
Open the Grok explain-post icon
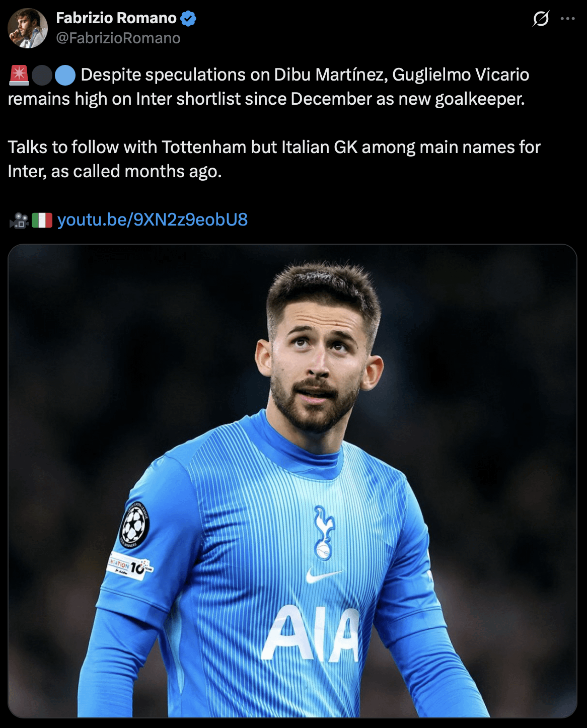(541, 19)
